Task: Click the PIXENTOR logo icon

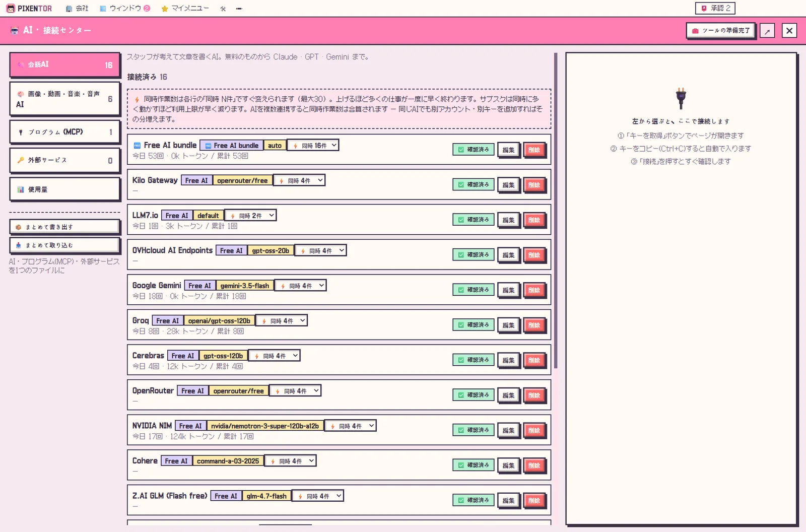Action: click(x=11, y=9)
